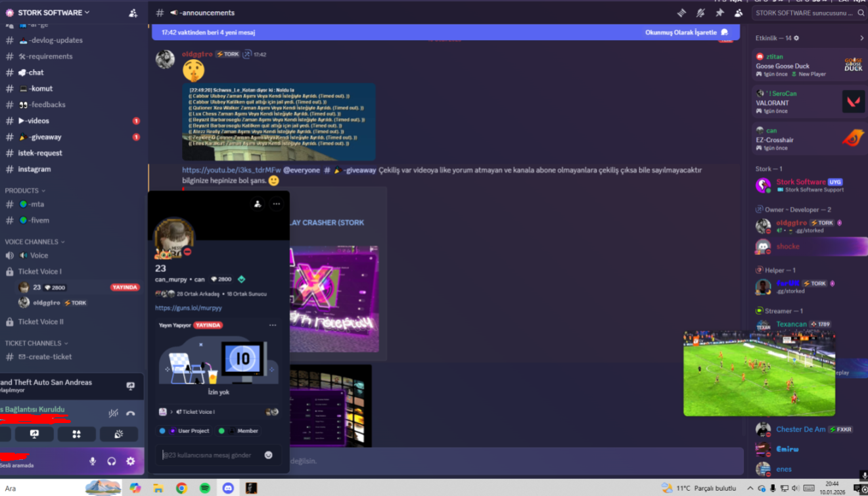This screenshot has height=496, width=868.
Task: Open user settings gear
Action: coord(131,461)
